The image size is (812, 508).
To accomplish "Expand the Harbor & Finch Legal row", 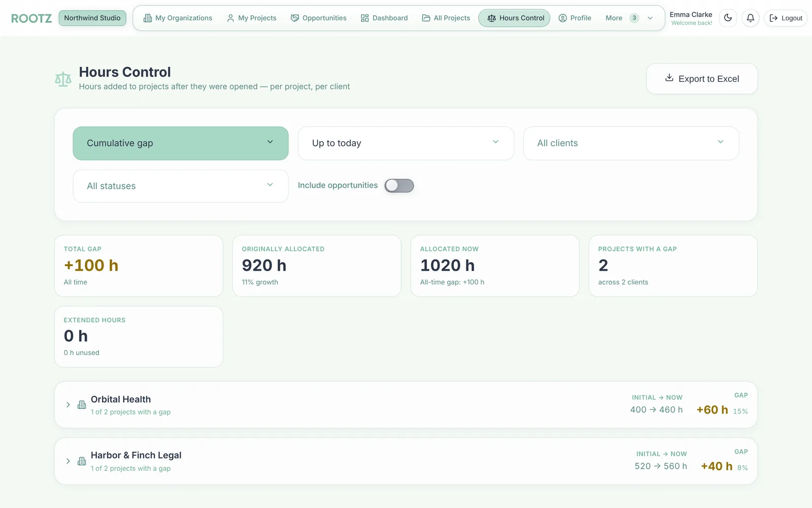I will click(x=68, y=461).
